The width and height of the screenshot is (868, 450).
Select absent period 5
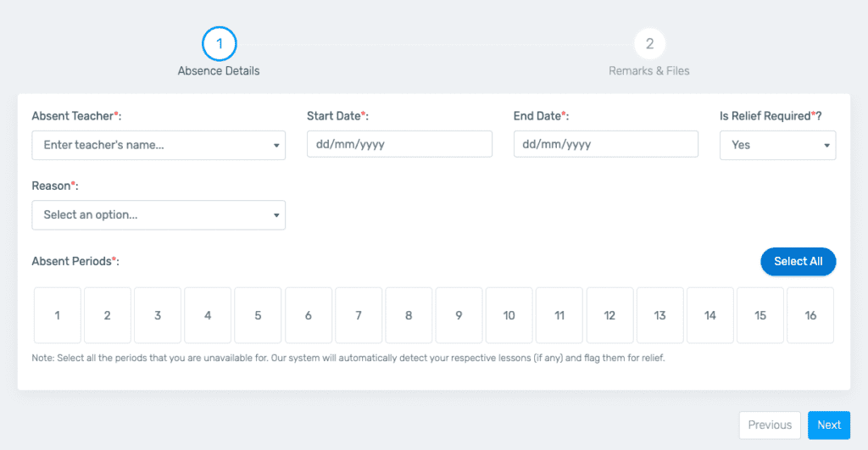tap(258, 315)
